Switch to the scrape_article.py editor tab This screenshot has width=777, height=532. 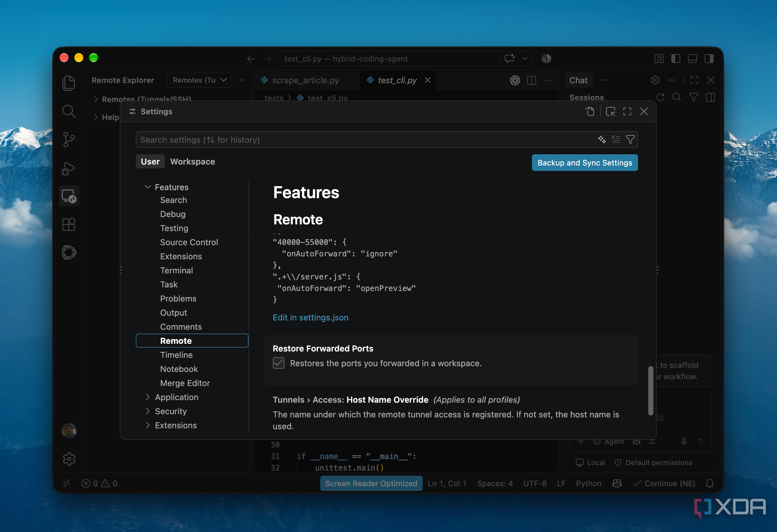click(x=305, y=80)
